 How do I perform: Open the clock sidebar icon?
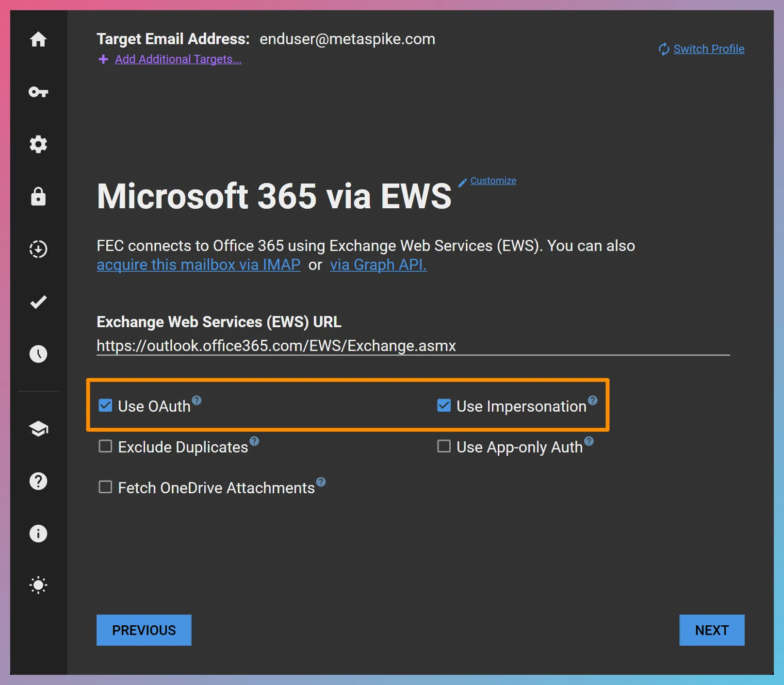pyautogui.click(x=38, y=354)
